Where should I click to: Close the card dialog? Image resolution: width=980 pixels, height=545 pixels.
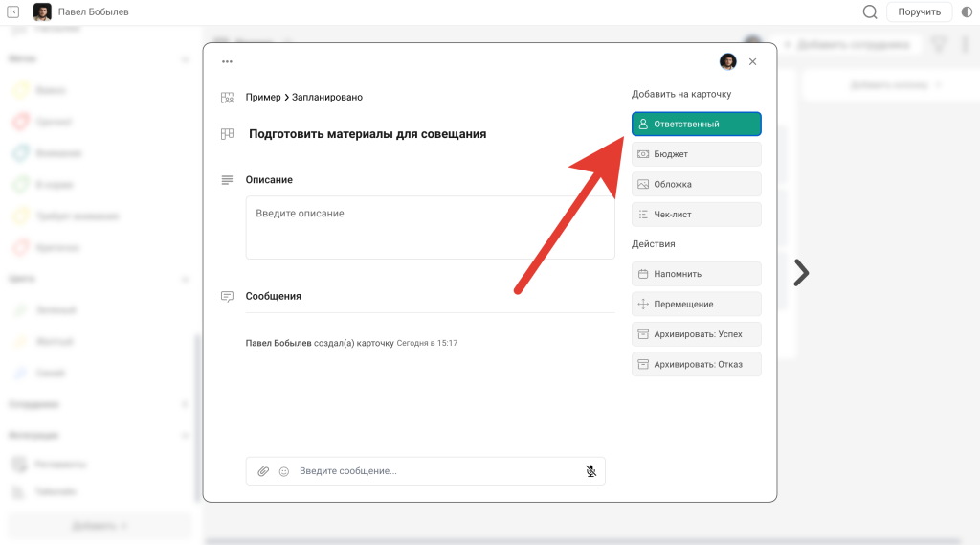coord(752,61)
